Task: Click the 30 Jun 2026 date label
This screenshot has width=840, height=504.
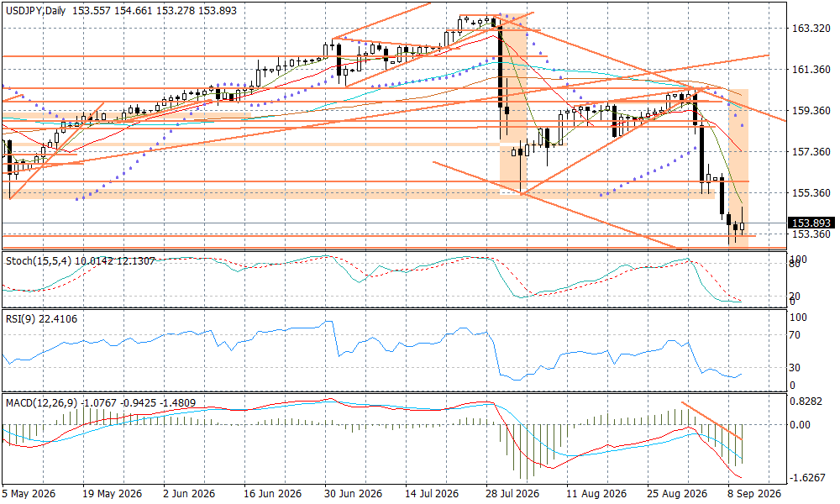Action: point(353,493)
